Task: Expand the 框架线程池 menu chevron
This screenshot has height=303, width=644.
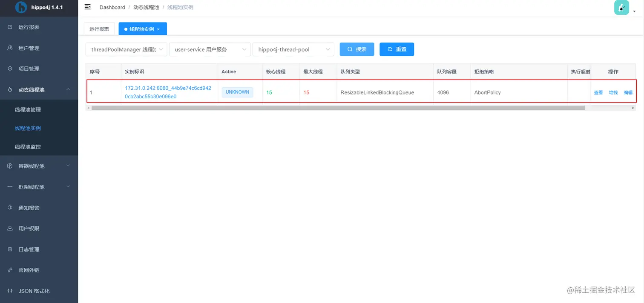Action: point(68,187)
